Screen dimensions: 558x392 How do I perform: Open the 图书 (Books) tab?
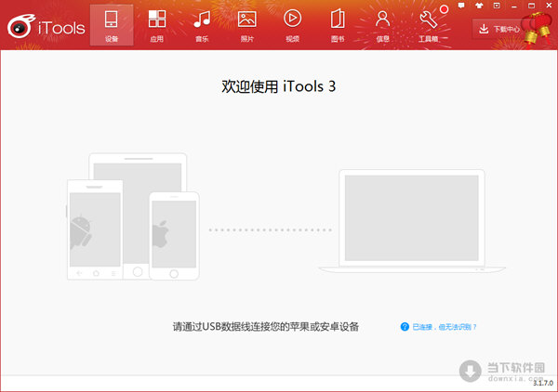coord(338,25)
